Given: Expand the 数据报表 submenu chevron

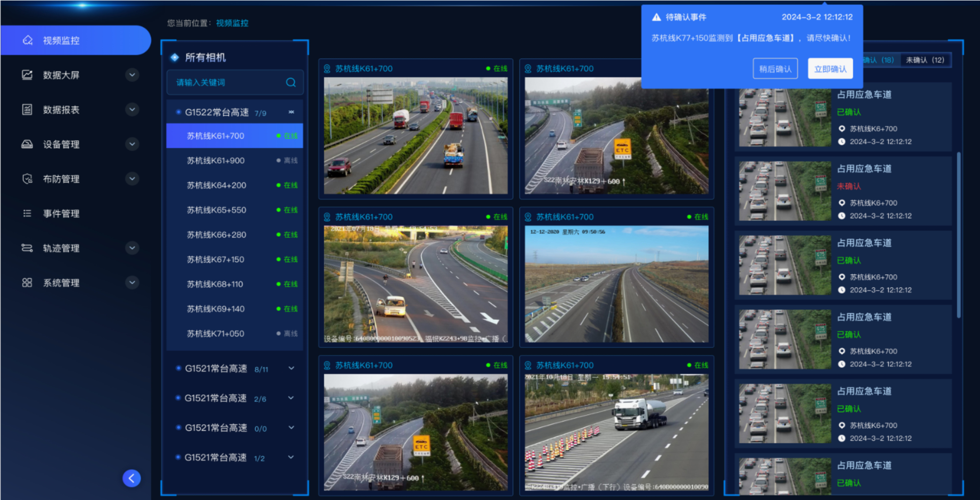Looking at the screenshot, I should click(x=132, y=110).
